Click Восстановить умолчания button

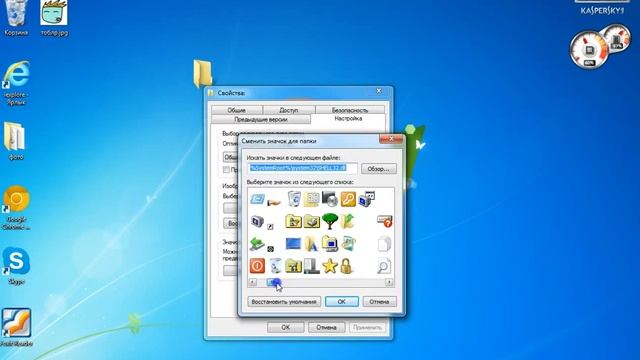[x=284, y=302]
